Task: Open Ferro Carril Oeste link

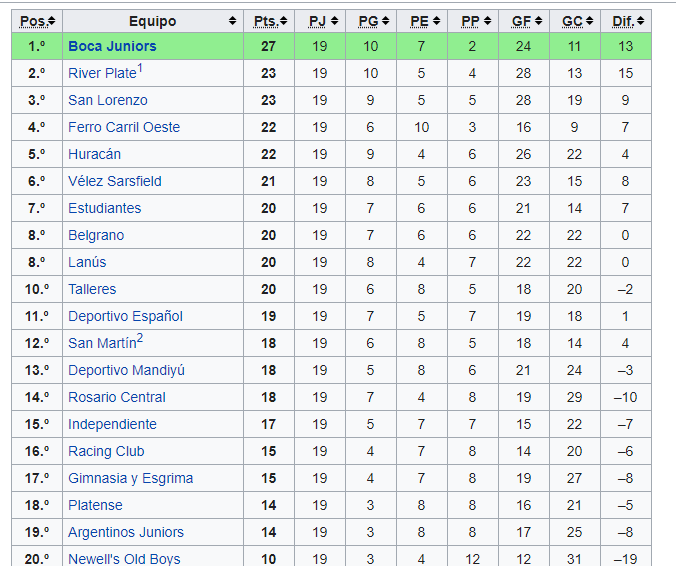Action: (124, 127)
